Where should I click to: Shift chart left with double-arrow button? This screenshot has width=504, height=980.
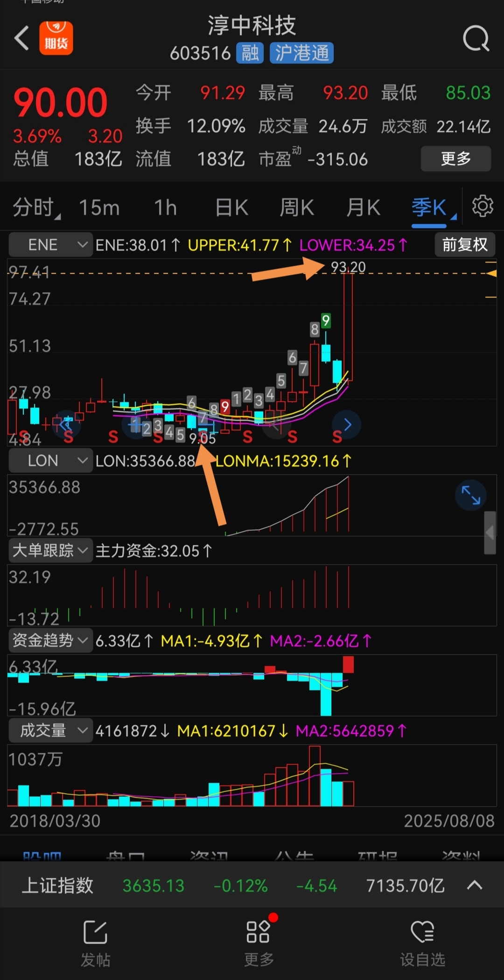click(x=67, y=424)
